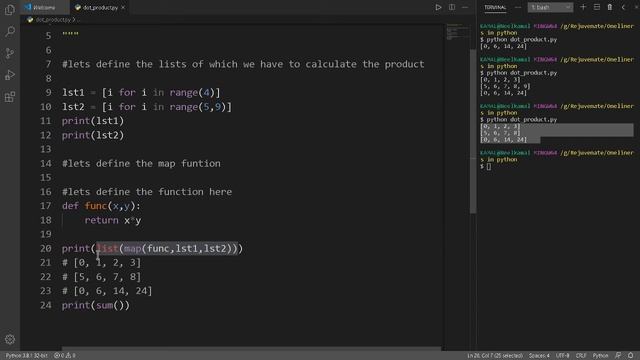Open the Run and Debug view
Image resolution: width=640 pixels, height=360 pixels.
pyautogui.click(x=10, y=75)
